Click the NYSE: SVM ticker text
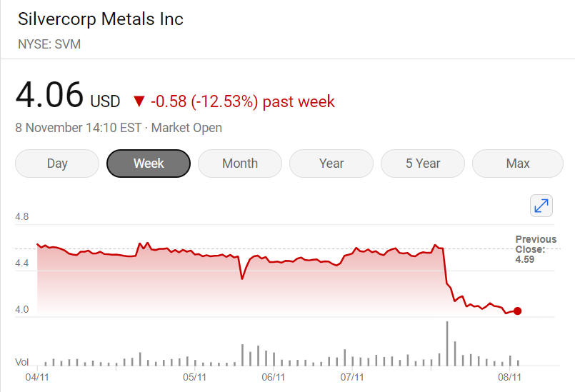This screenshot has height=392, width=575. coord(49,44)
